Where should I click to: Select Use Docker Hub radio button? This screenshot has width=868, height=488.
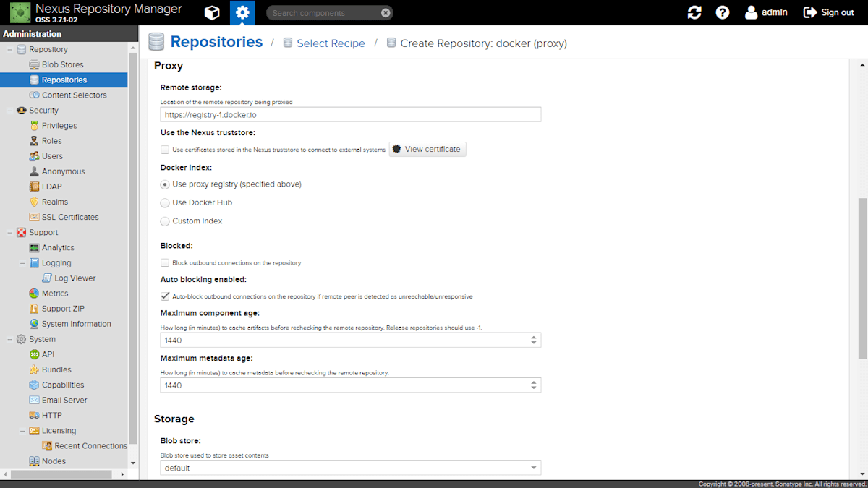point(165,203)
